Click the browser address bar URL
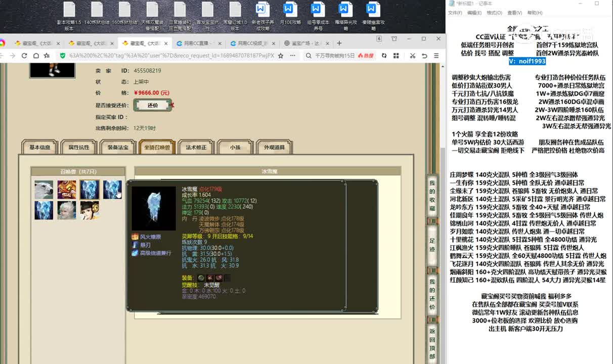The image size is (613, 364). click(171, 56)
